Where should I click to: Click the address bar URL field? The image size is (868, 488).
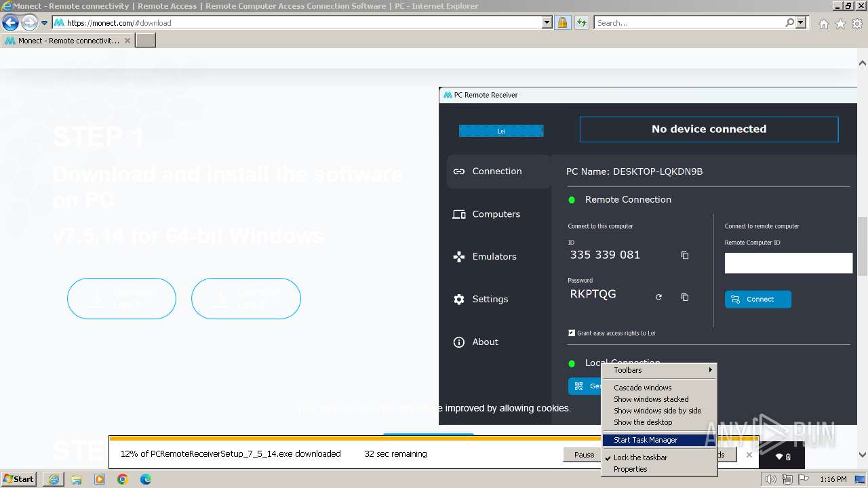tap(298, 23)
